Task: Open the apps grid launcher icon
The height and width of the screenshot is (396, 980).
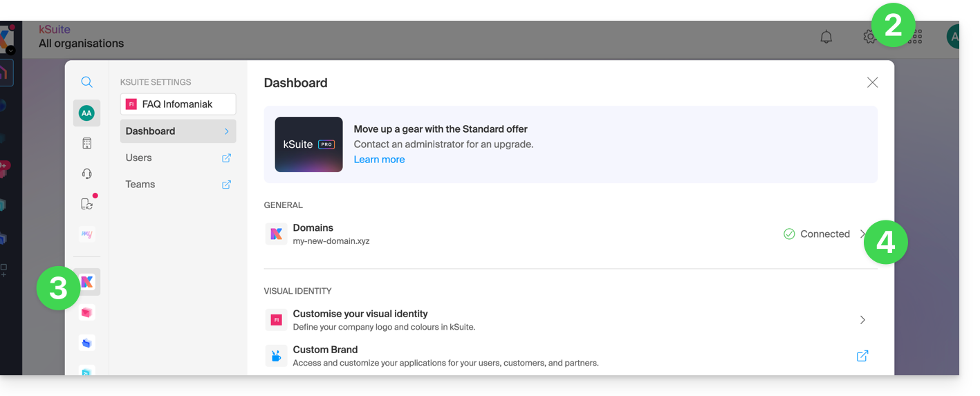Action: pyautogui.click(x=916, y=37)
